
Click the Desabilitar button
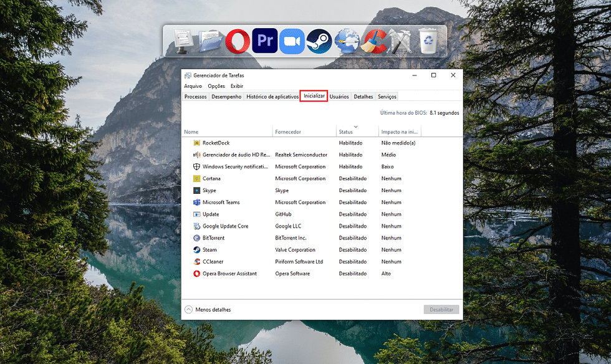[x=441, y=309]
